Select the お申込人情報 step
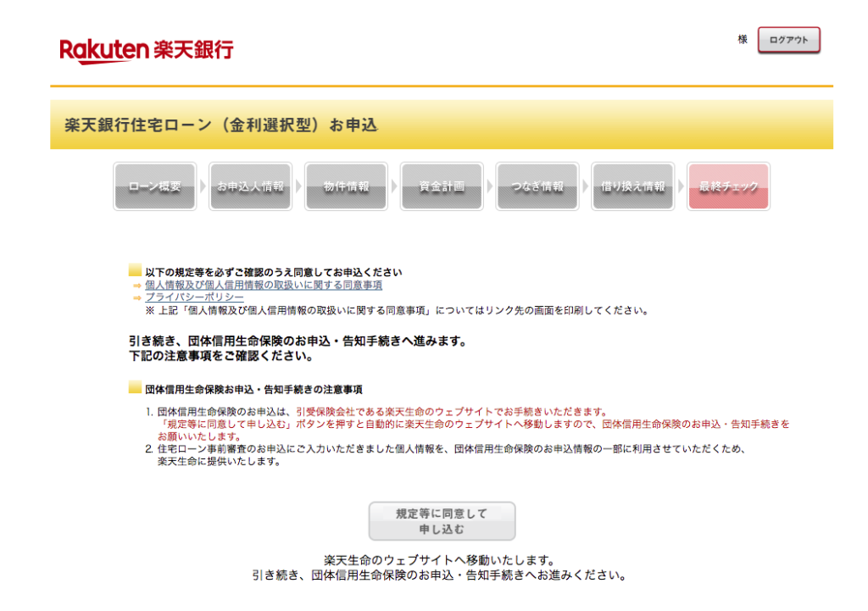The image size is (868, 611). coord(250,186)
